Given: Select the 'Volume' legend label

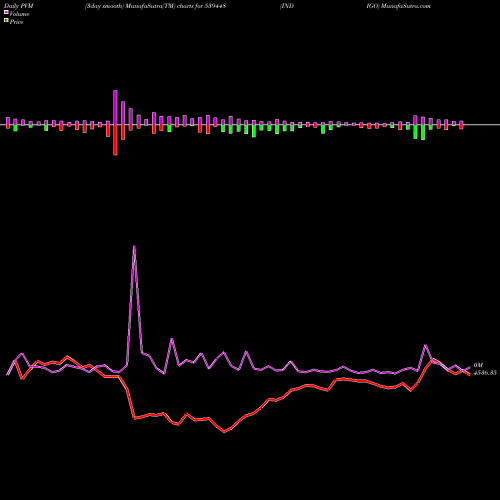Looking at the screenshot, I should click(19, 14).
